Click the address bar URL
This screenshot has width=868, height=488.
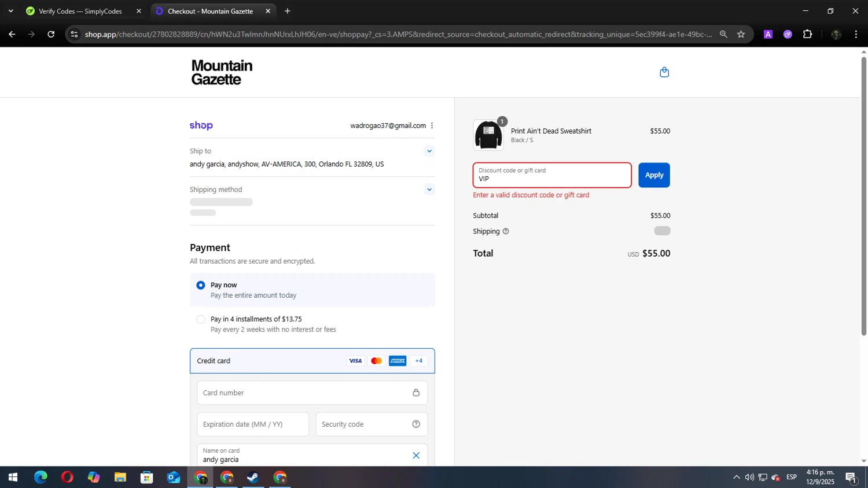398,34
